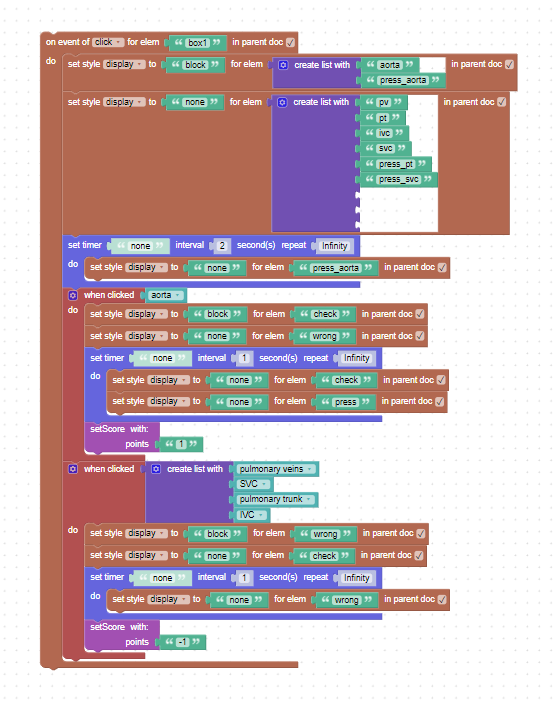This screenshot has height=702, width=555.
Task: Edit the points value -1 text field
Action: click(x=183, y=642)
